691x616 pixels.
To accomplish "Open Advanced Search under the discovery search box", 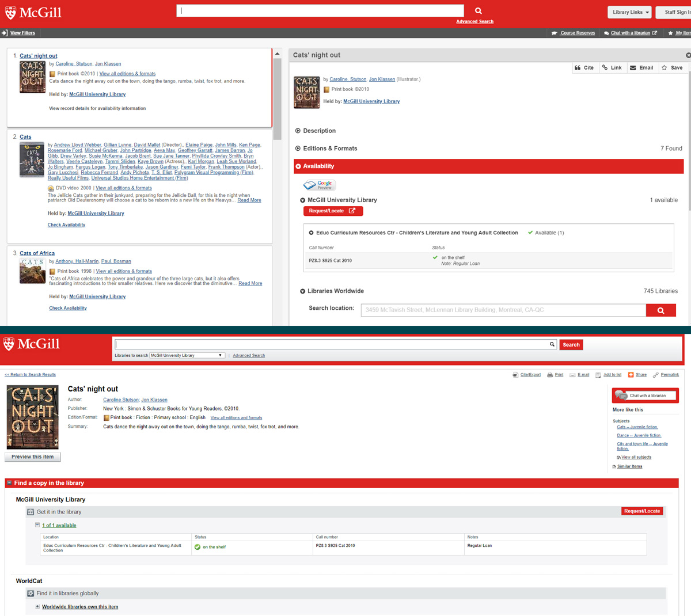I will (474, 22).
